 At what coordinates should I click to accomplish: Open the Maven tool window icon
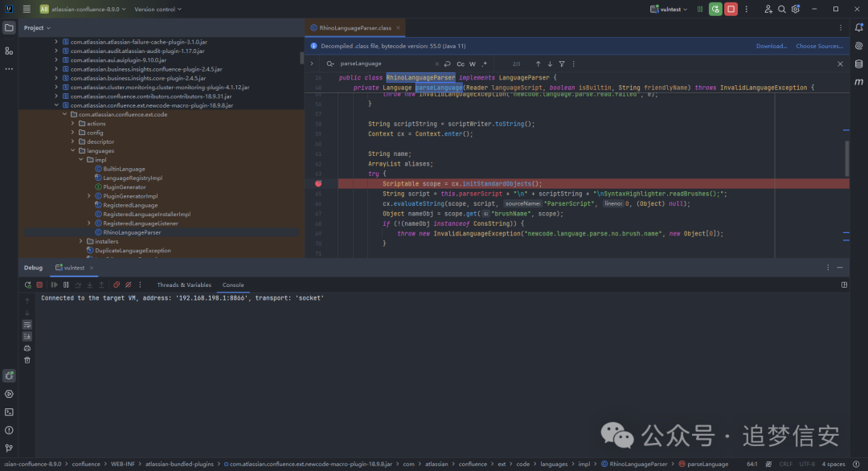pyautogui.click(x=858, y=82)
